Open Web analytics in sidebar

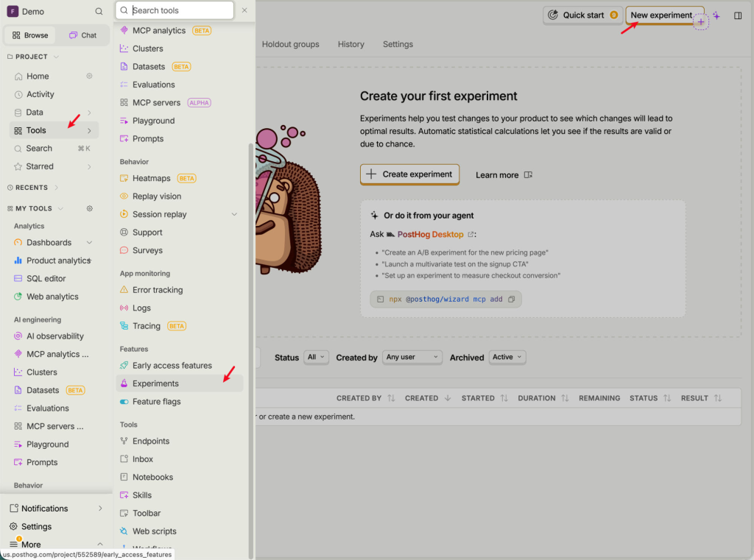pyautogui.click(x=54, y=297)
